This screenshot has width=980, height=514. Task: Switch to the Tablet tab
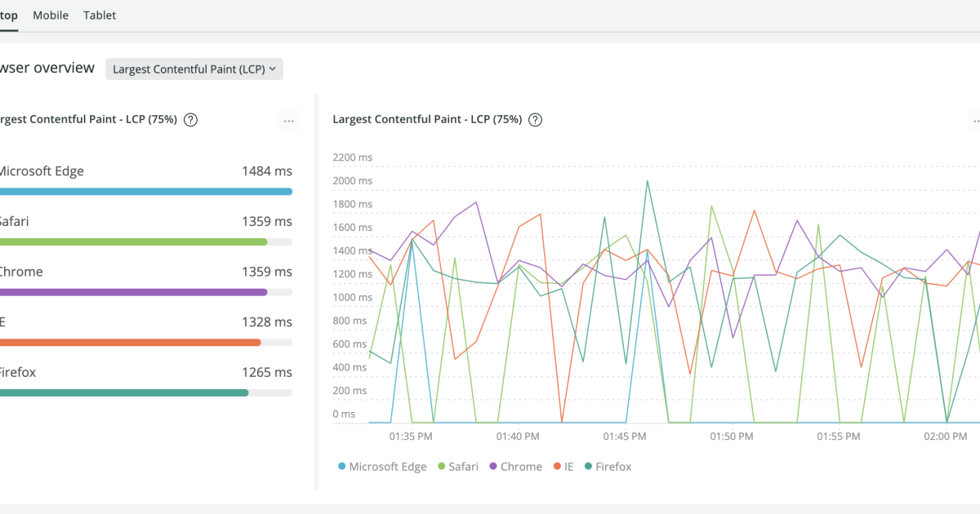(x=99, y=15)
